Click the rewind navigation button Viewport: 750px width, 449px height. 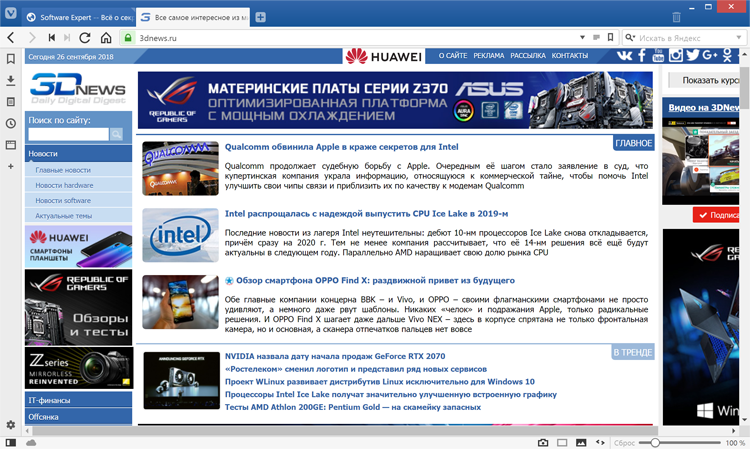52,37
